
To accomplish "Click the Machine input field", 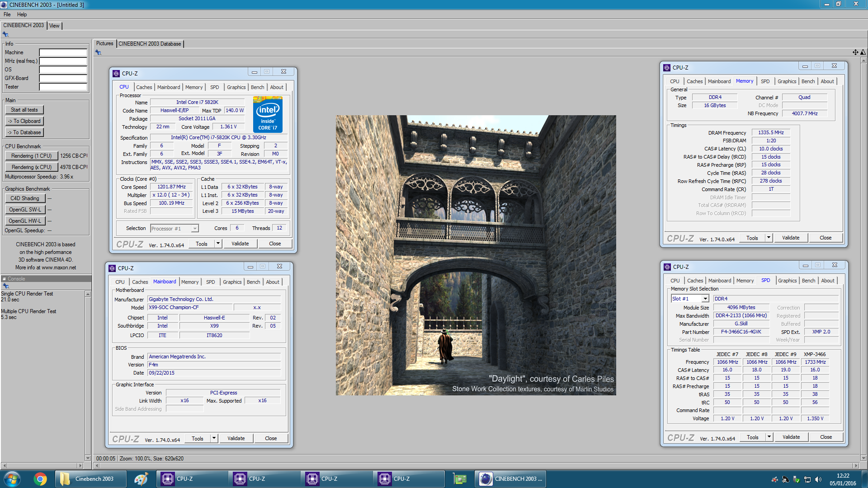I will [63, 52].
